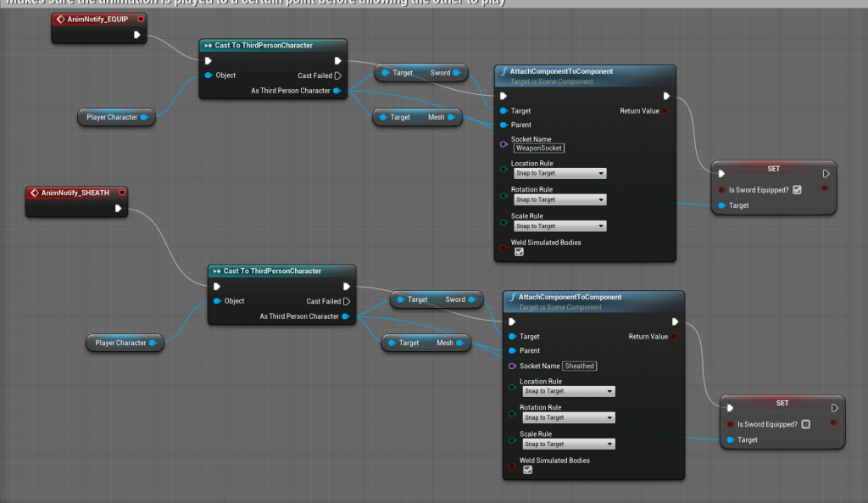The width and height of the screenshot is (868, 503).
Task: Click execution output pin of upper SET node
Action: pos(823,174)
